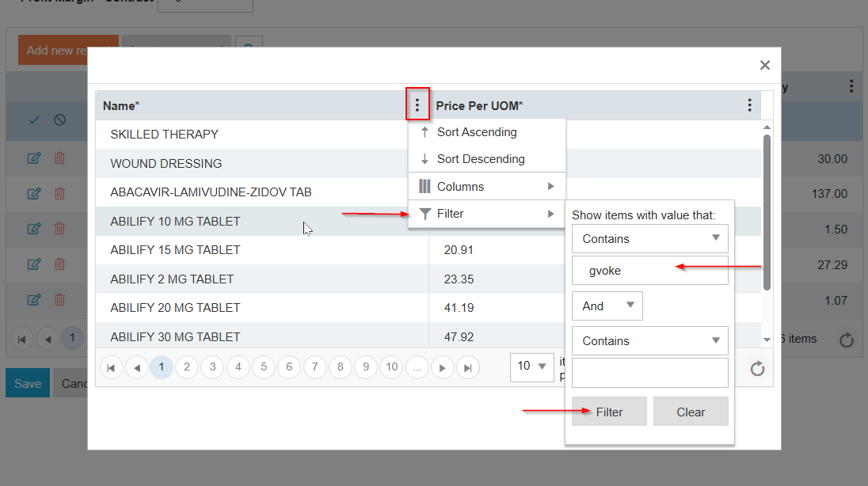Image resolution: width=868 pixels, height=486 pixels.
Task: Click scrollbar down arrow in dialog grid
Action: click(x=767, y=340)
